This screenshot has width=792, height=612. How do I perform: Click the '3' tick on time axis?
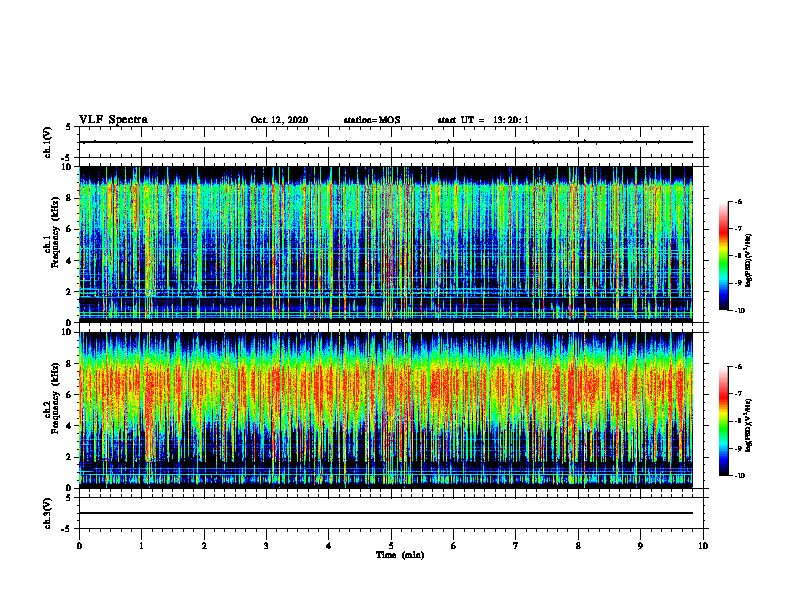[266, 545]
